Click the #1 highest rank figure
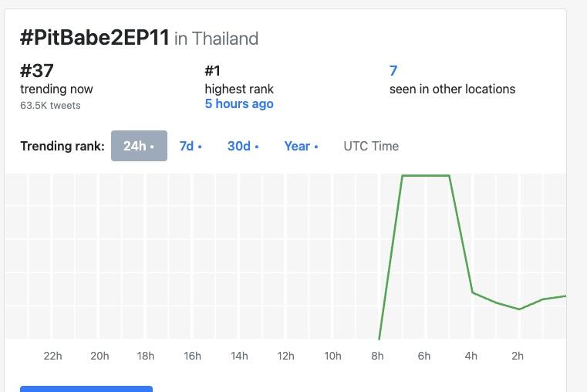587x392 pixels. (213, 70)
